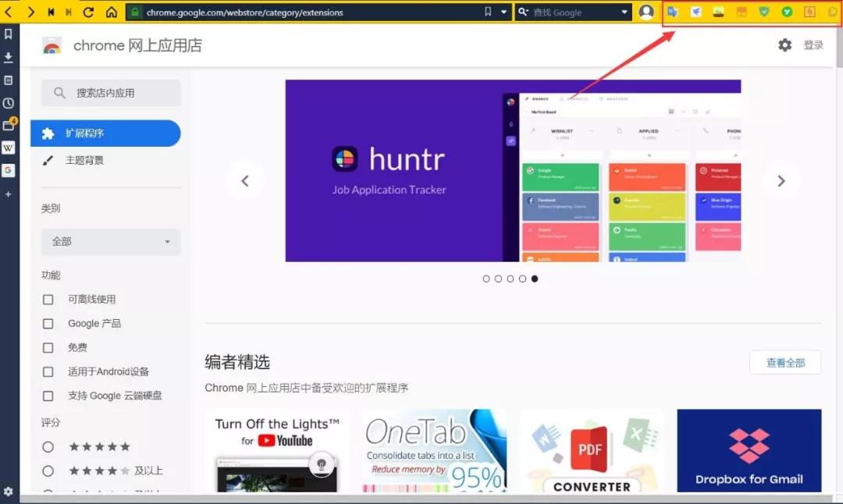Screen dimensions: 843x504
Task: Open the Downloads panel in the sidebar
Action: [x=9, y=57]
